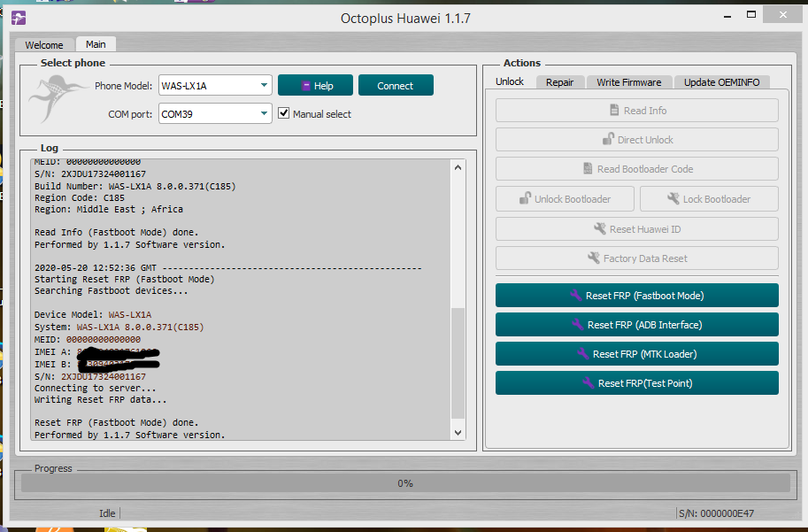Click the Direct Unlock padlock icon
This screenshot has width=808, height=532.
(x=608, y=139)
